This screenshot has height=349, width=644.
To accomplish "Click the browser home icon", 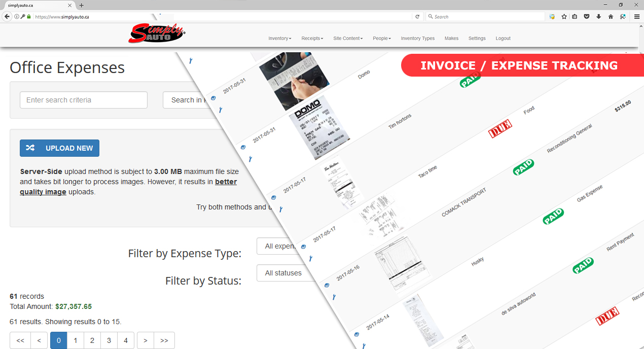I will pyautogui.click(x=611, y=17).
